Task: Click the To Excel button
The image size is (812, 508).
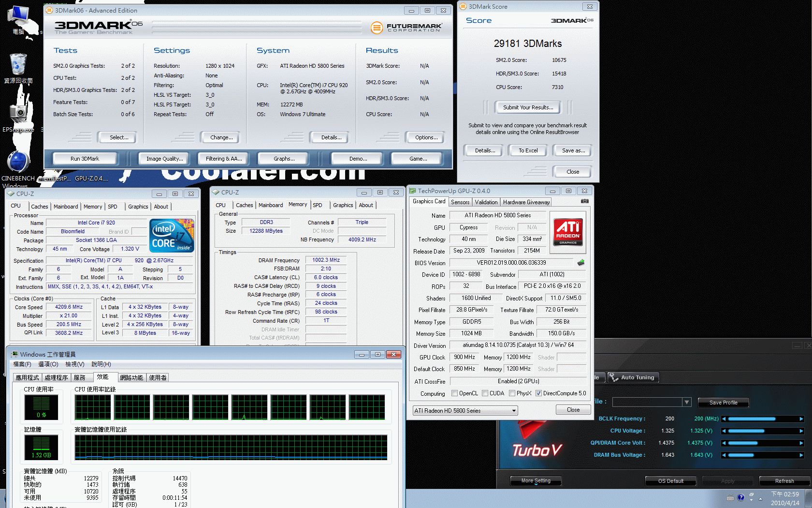Action: coord(528,150)
